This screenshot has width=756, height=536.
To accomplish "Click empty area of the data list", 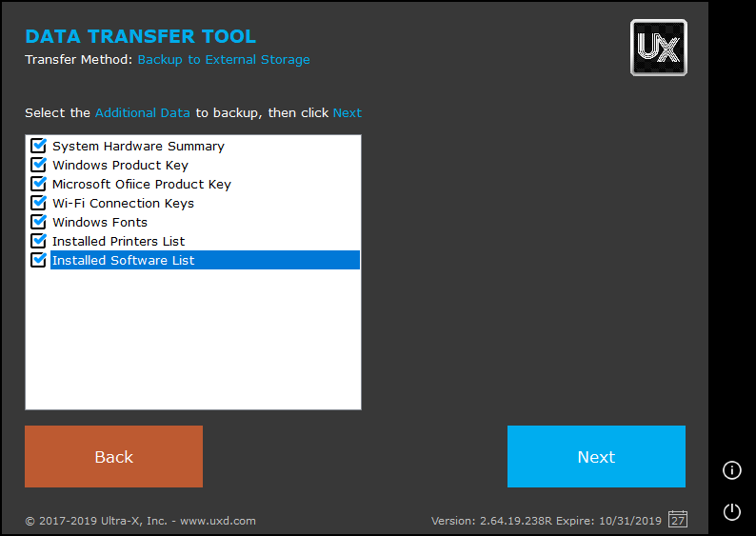I will tap(192, 343).
